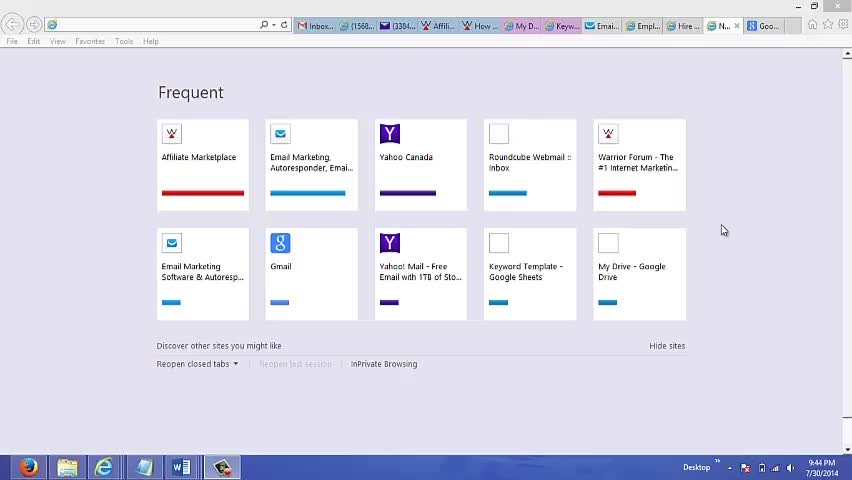Select Internet Explorer in the taskbar

[x=103, y=467]
